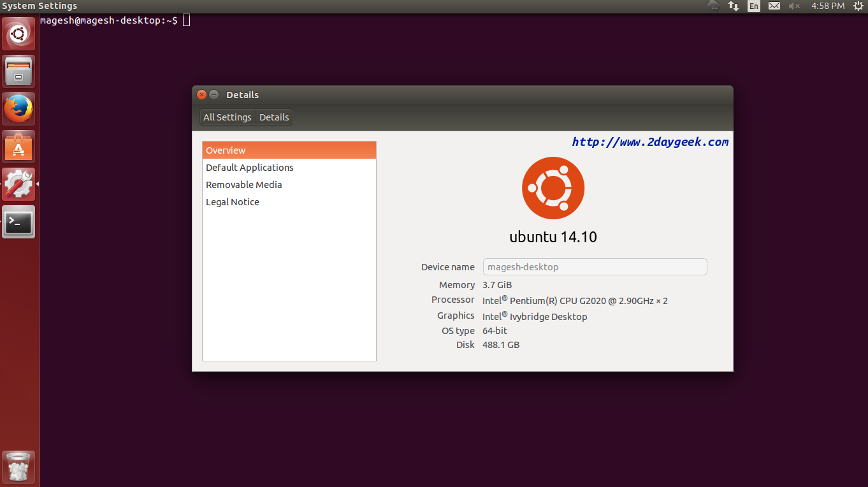Open the keyboard language En indicator
Image resolution: width=868 pixels, height=487 pixels.
[754, 6]
